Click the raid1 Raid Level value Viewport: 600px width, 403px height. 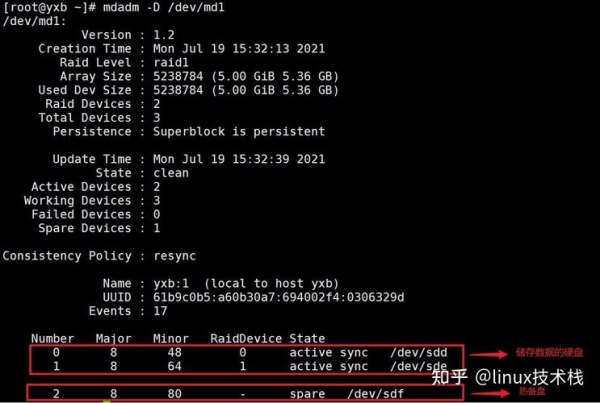pyautogui.click(x=171, y=62)
